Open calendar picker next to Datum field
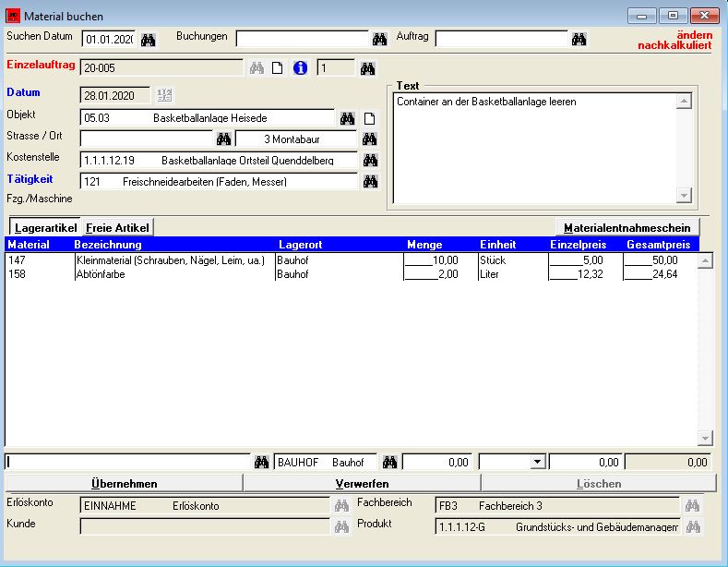This screenshot has width=728, height=567. coord(165,94)
